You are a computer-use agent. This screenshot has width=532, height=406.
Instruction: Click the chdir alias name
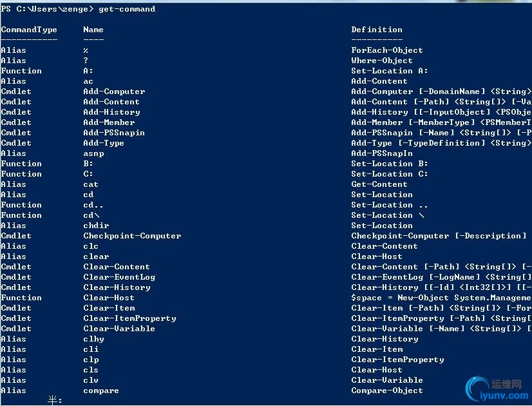pyautogui.click(x=96, y=226)
